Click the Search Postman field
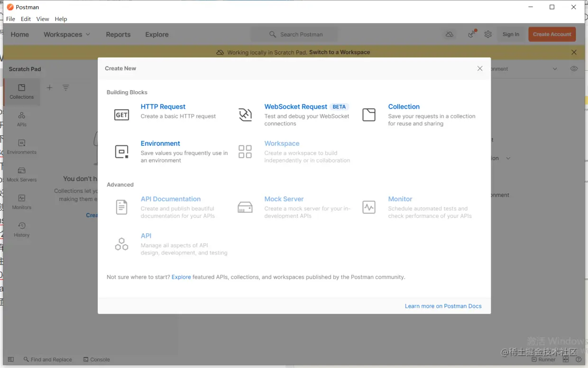588x368 pixels. (294, 34)
